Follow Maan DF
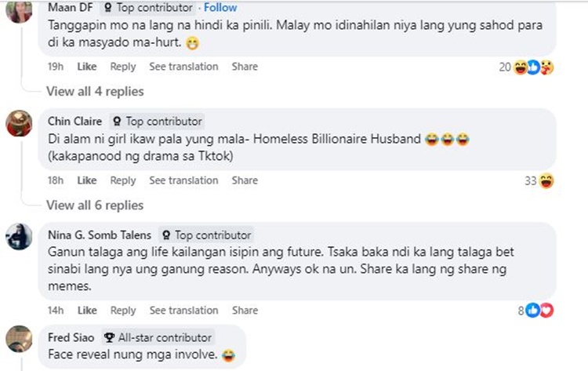The height and width of the screenshot is (371, 588). tap(220, 8)
